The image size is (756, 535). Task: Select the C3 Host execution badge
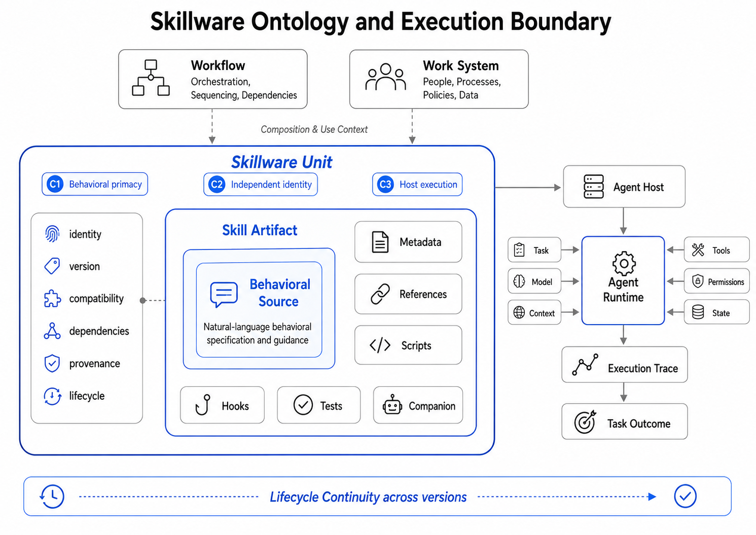[417, 184]
